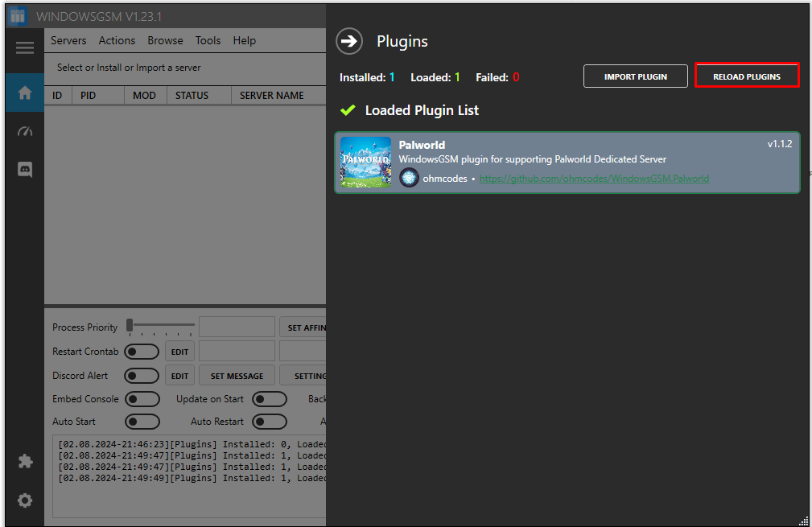Open the Discord bot sidebar icon
Viewport: 812px width, 527px height.
24,169
